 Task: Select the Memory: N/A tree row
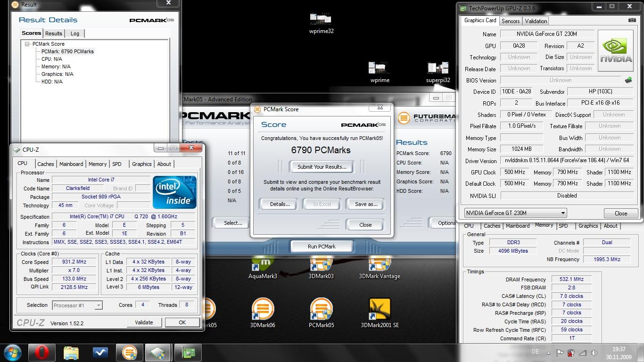[x=56, y=66]
